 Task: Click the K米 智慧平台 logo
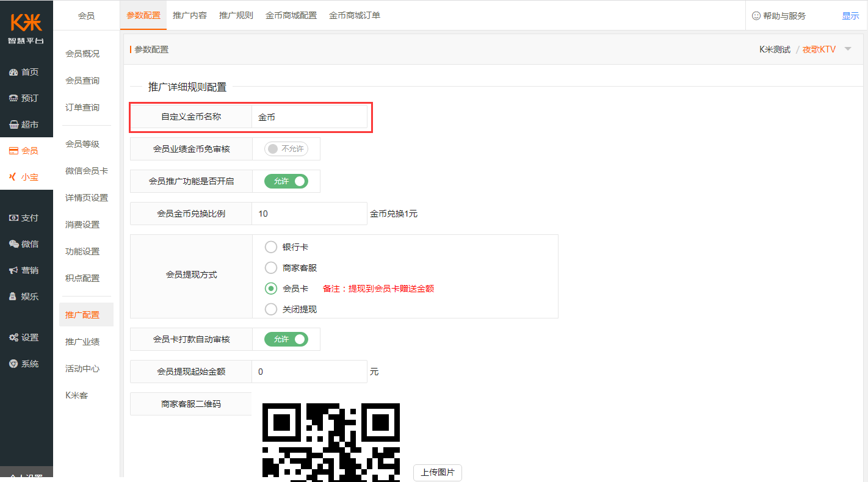(x=26, y=27)
